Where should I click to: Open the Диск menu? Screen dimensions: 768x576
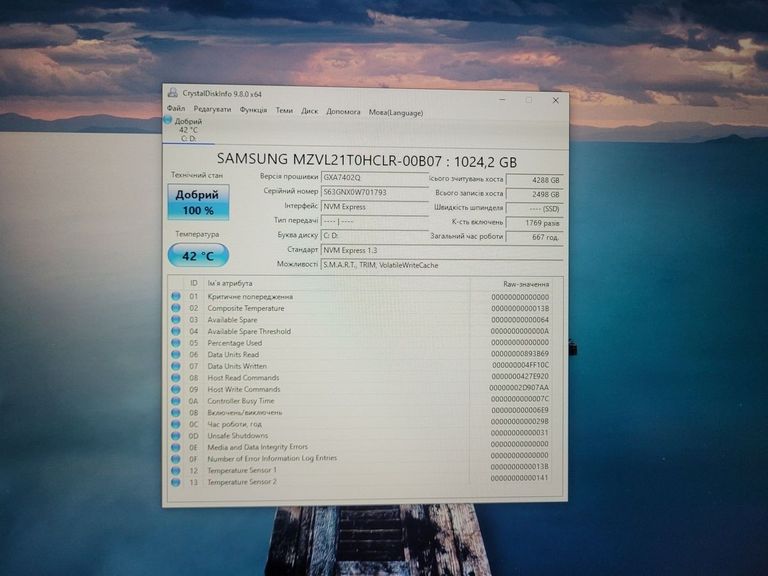pyautogui.click(x=310, y=111)
